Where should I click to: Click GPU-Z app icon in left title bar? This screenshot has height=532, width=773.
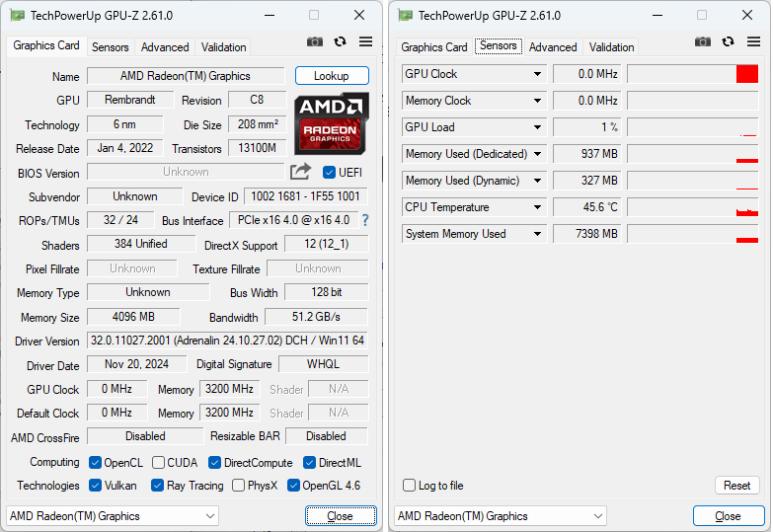coord(17,15)
